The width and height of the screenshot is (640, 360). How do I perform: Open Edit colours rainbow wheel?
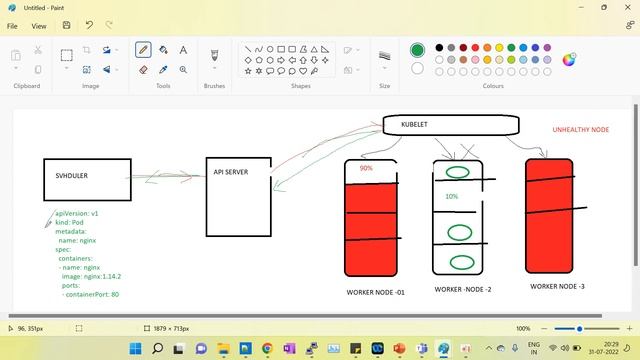569,60
